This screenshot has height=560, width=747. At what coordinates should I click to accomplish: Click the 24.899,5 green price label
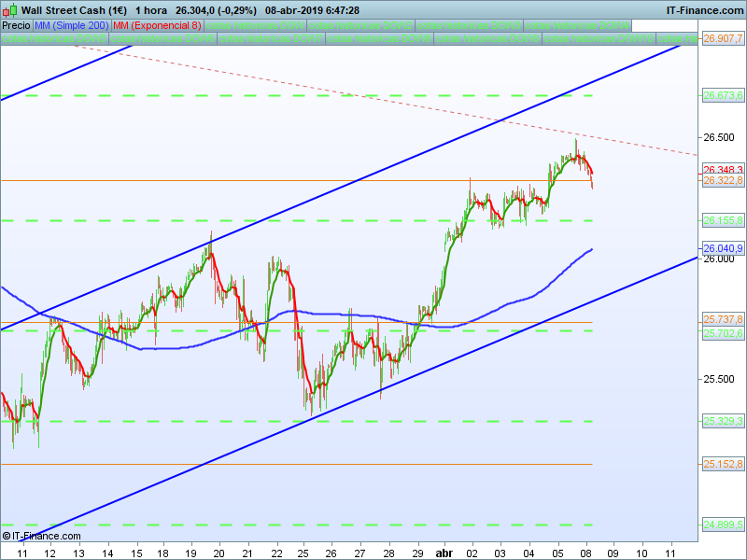[723, 525]
